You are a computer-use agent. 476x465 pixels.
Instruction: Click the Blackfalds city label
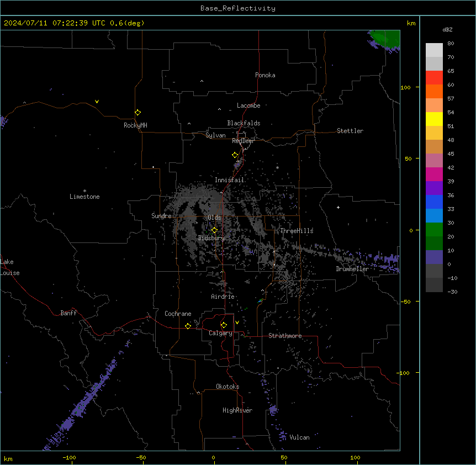[x=244, y=123]
